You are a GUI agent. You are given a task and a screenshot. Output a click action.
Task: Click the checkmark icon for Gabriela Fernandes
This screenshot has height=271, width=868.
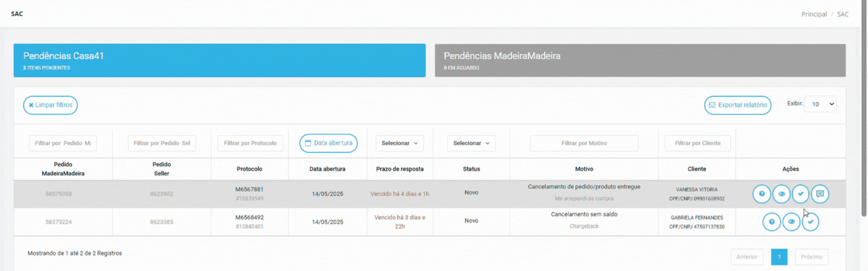(811, 222)
